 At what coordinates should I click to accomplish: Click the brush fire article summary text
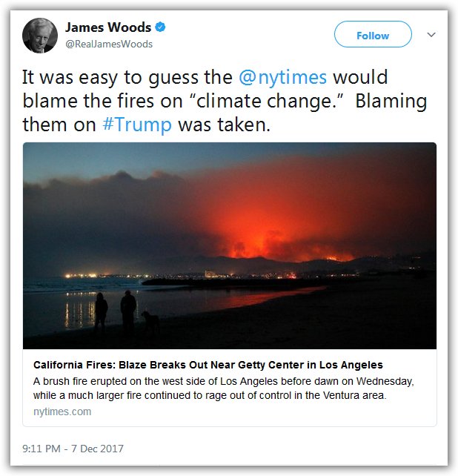coord(224,389)
